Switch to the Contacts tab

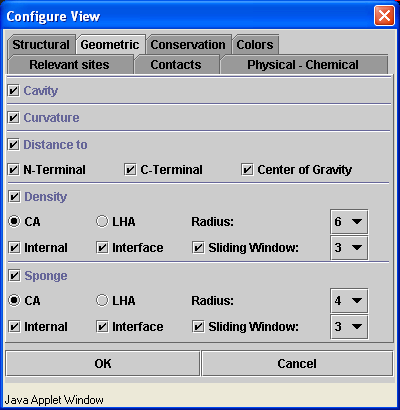[176, 65]
